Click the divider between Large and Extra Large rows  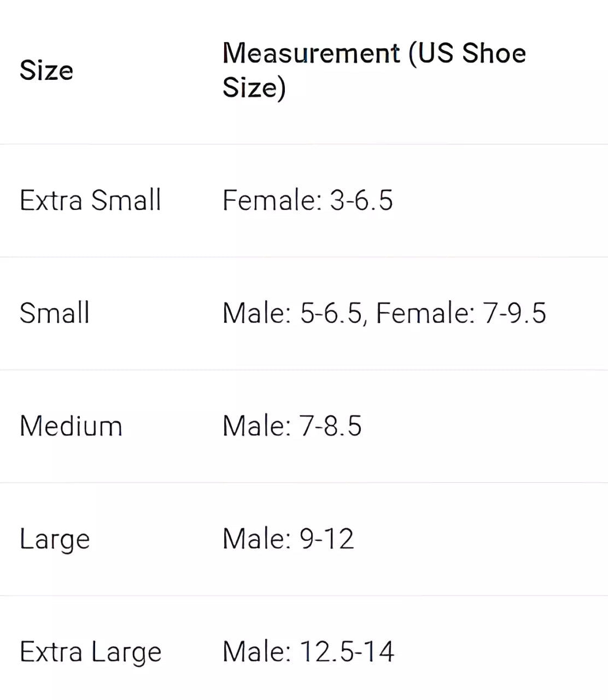click(x=304, y=596)
